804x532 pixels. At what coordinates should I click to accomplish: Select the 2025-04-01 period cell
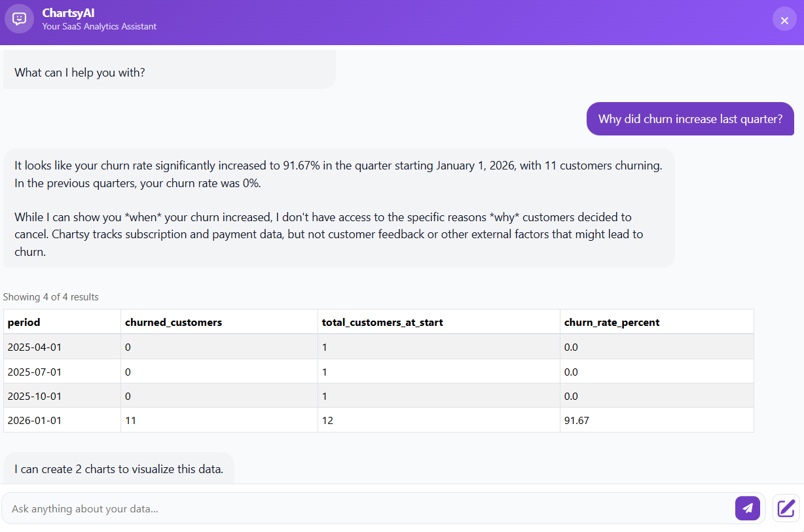[x=34, y=347]
